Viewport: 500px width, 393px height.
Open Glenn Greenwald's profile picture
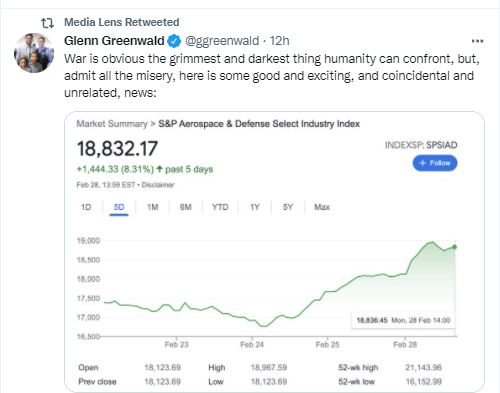coord(34,53)
